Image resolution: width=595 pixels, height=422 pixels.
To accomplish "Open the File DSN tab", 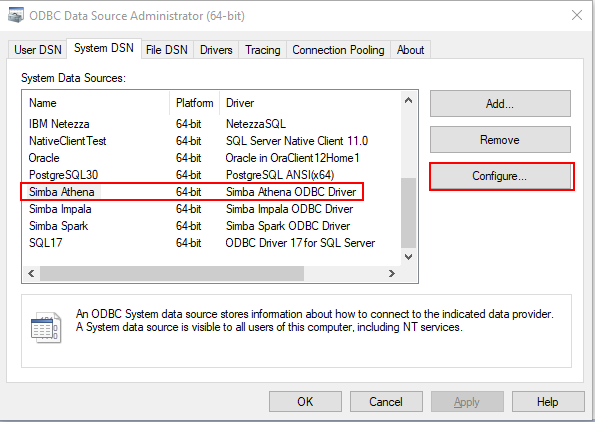I will (x=167, y=50).
